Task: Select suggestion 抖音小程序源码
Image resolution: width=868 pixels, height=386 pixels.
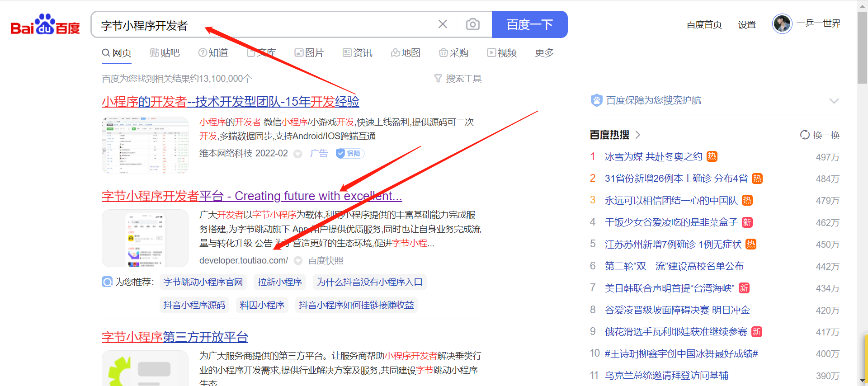Action: [x=194, y=305]
